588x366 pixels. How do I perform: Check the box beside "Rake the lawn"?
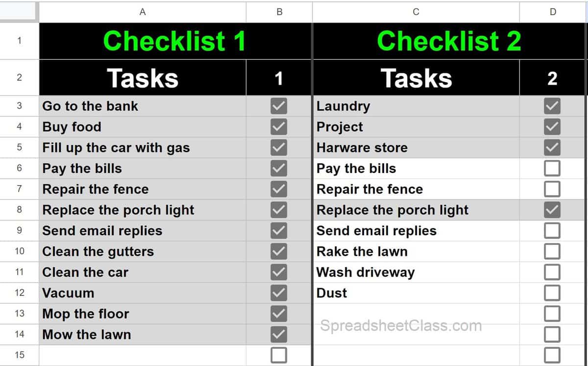tap(552, 251)
